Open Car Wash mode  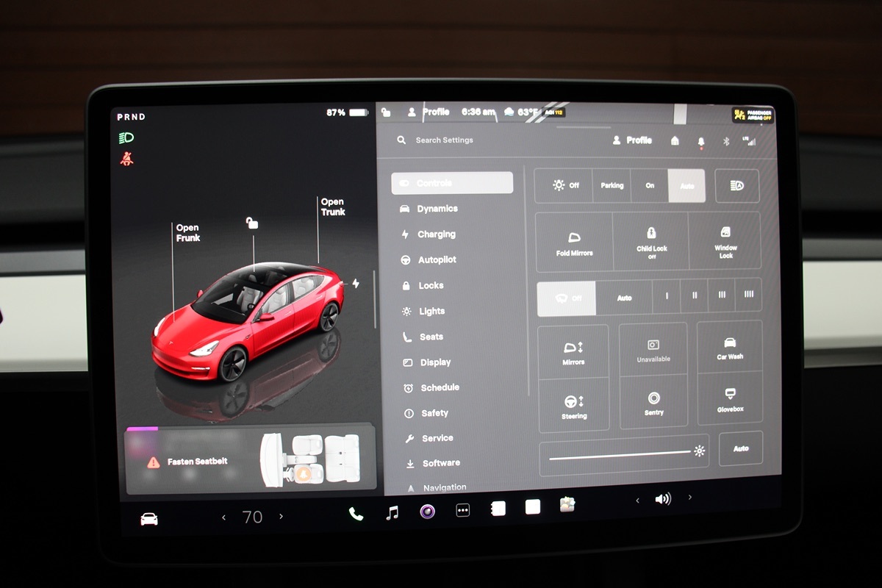730,348
